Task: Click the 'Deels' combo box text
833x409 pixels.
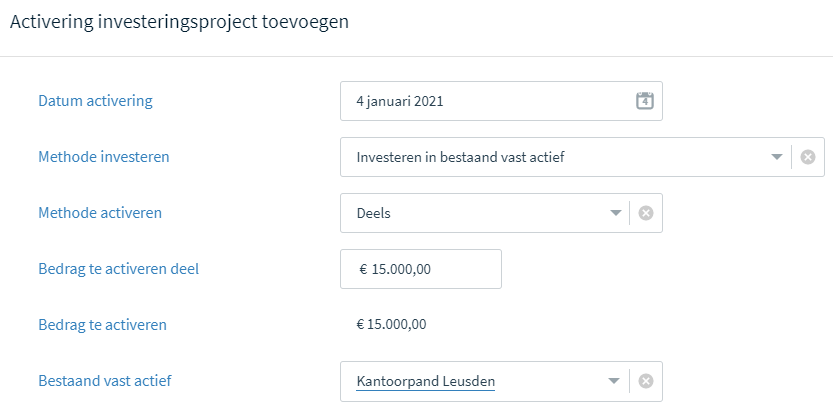Action: (373, 214)
